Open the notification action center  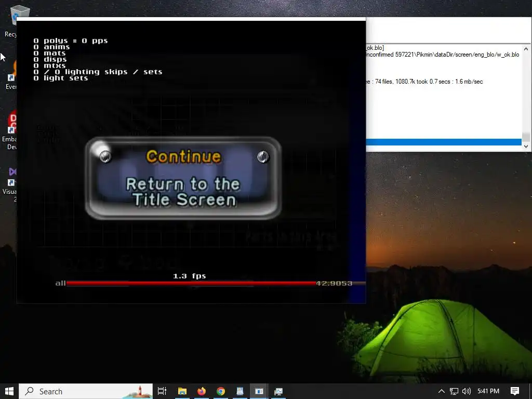point(515,391)
